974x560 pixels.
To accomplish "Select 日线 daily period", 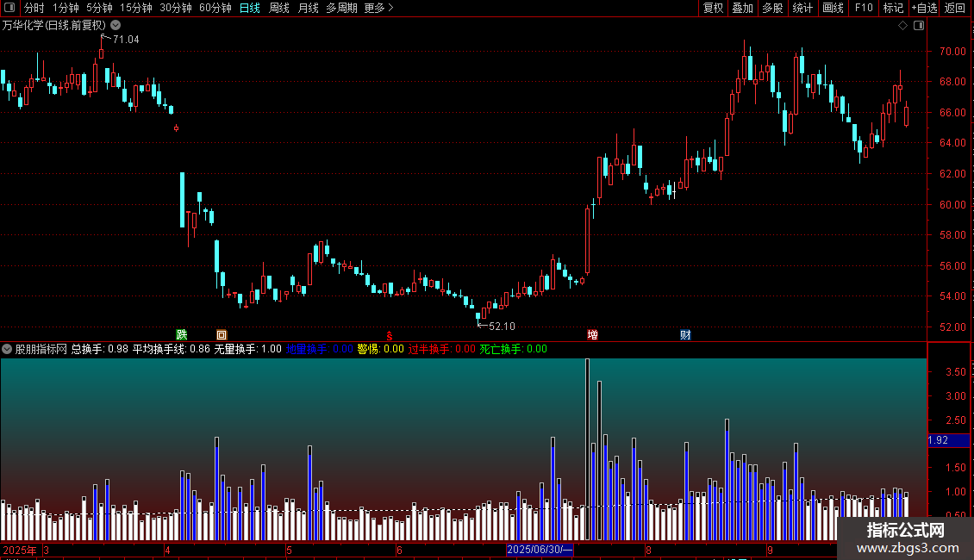I will click(x=250, y=8).
